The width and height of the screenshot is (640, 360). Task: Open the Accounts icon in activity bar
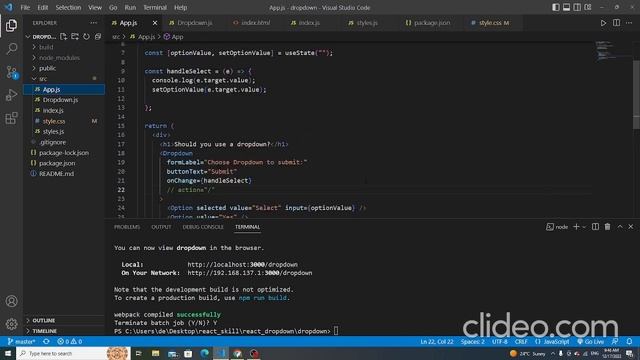coord(11,301)
